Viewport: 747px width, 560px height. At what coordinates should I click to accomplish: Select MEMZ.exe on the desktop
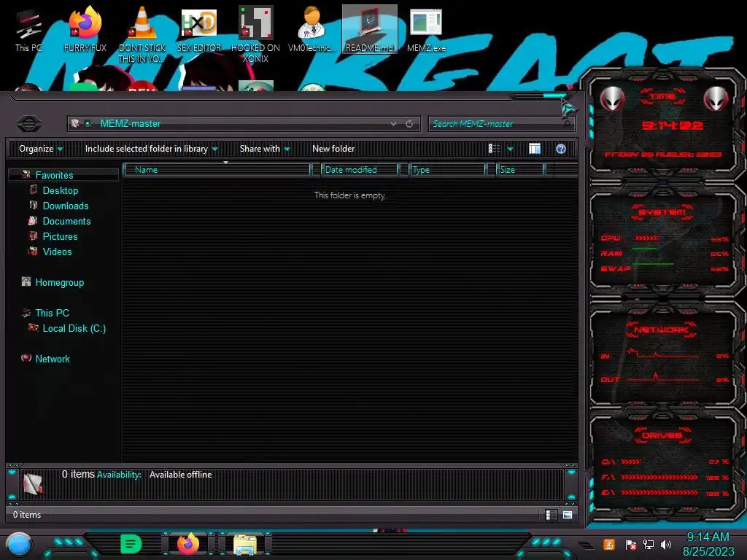tap(426, 31)
